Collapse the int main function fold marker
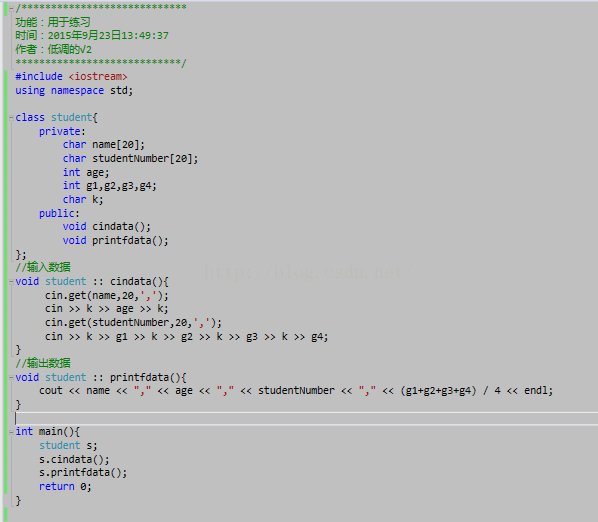The image size is (598, 522). click(11, 432)
